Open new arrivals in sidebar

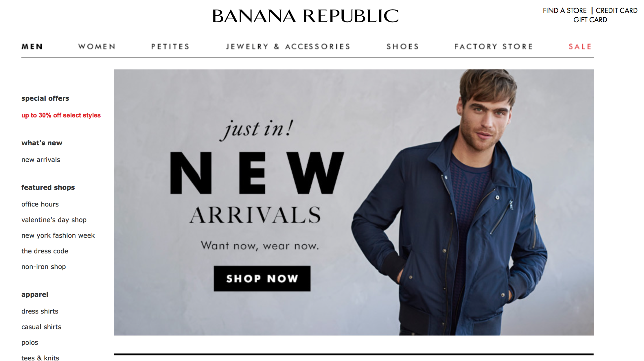click(41, 160)
